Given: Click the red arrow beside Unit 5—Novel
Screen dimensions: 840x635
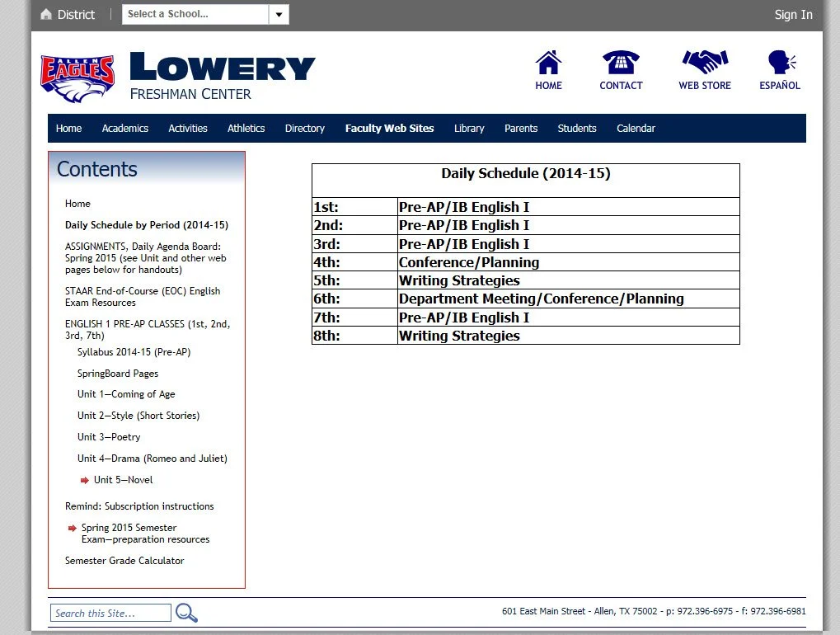Looking at the screenshot, I should 83,480.
